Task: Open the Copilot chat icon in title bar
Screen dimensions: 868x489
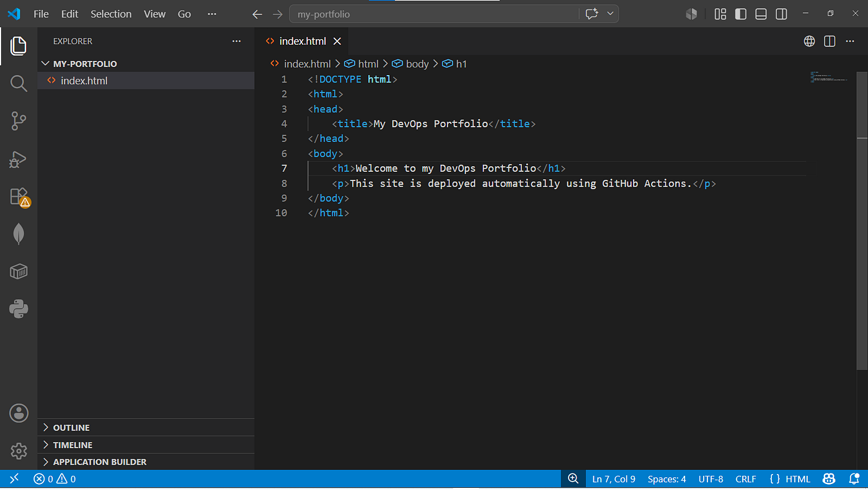Action: 591,14
